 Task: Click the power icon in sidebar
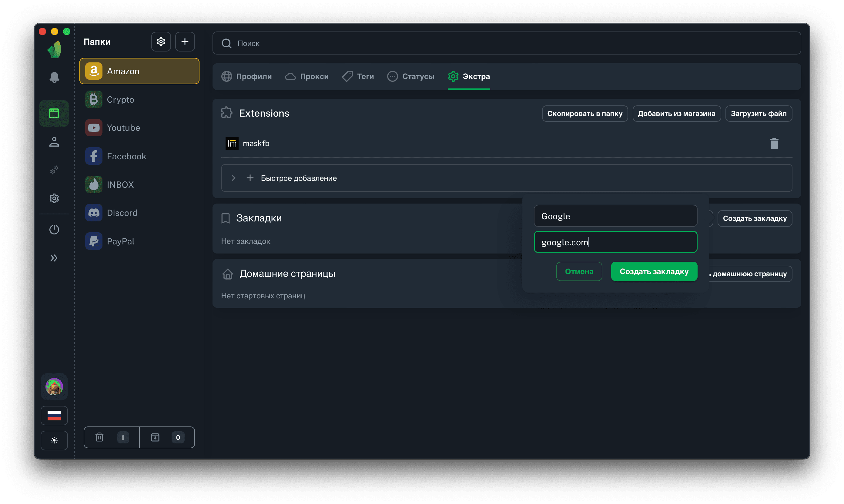click(x=54, y=230)
